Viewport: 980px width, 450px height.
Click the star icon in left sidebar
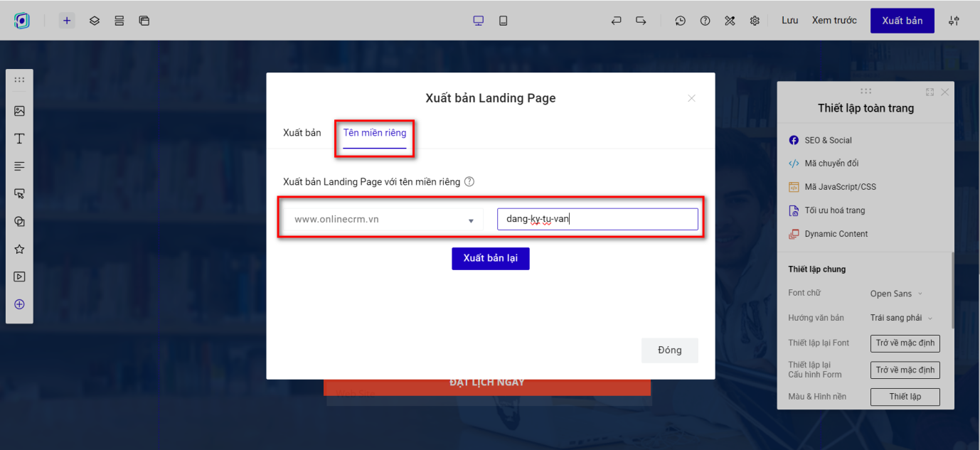20,250
